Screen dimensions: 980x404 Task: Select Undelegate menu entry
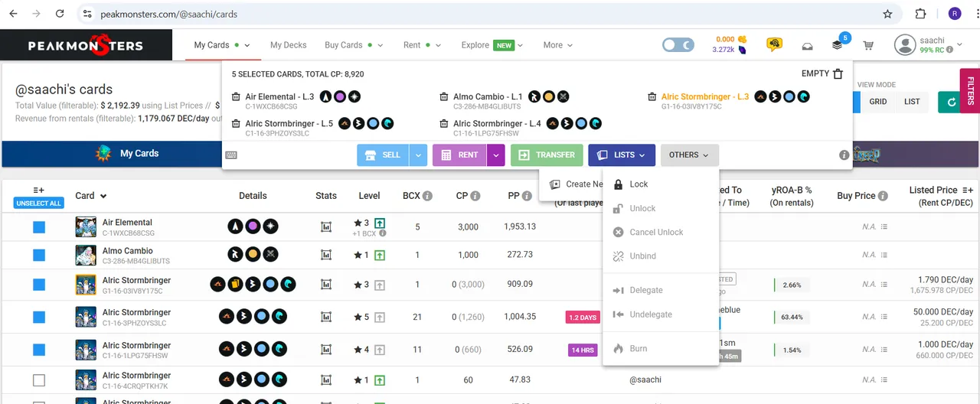[x=661, y=314]
